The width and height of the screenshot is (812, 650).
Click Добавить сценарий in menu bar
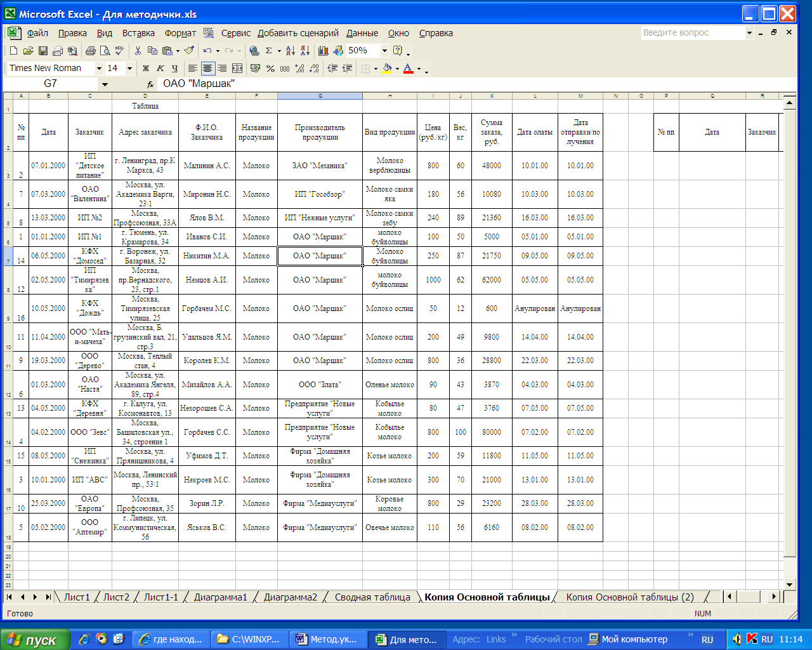[298, 33]
